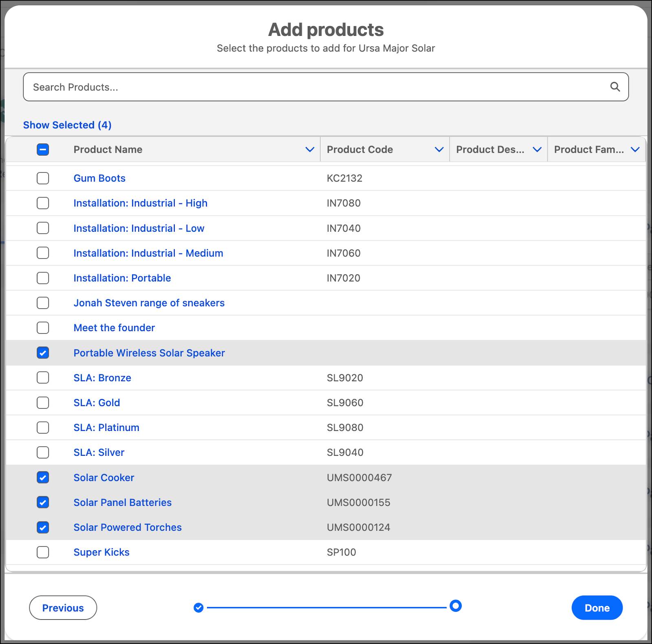
Task: Check the Super Kicks checkbox
Action: coord(43,552)
